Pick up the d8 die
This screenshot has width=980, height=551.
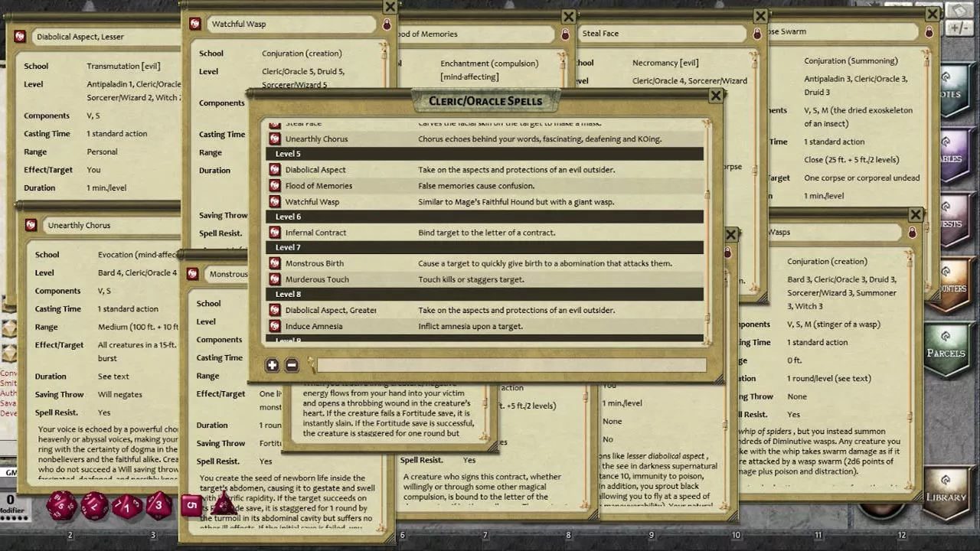pyautogui.click(x=158, y=504)
